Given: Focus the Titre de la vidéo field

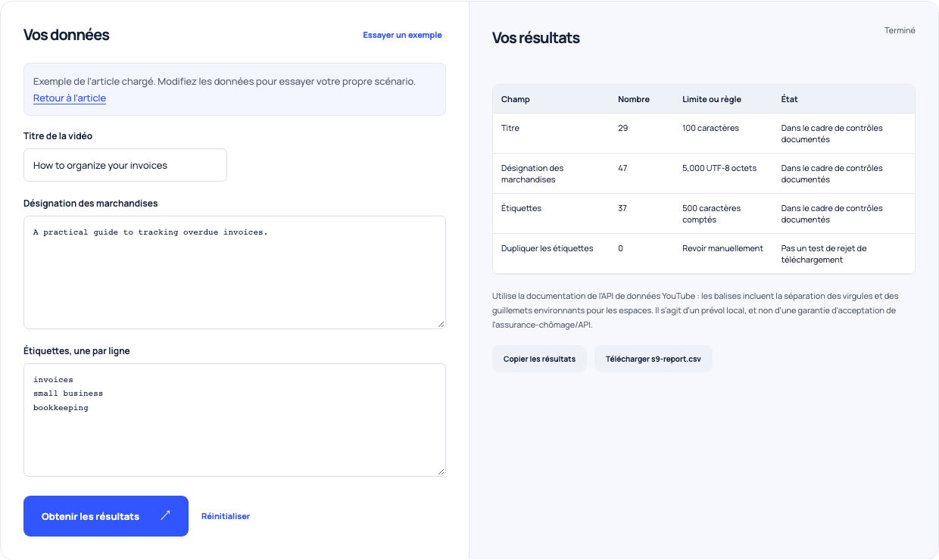Looking at the screenshot, I should 125,165.
